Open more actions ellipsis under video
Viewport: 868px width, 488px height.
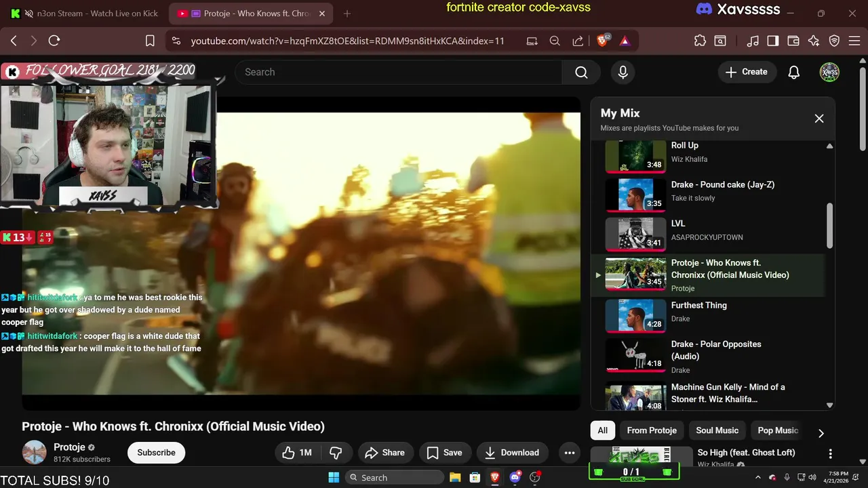[570, 453]
